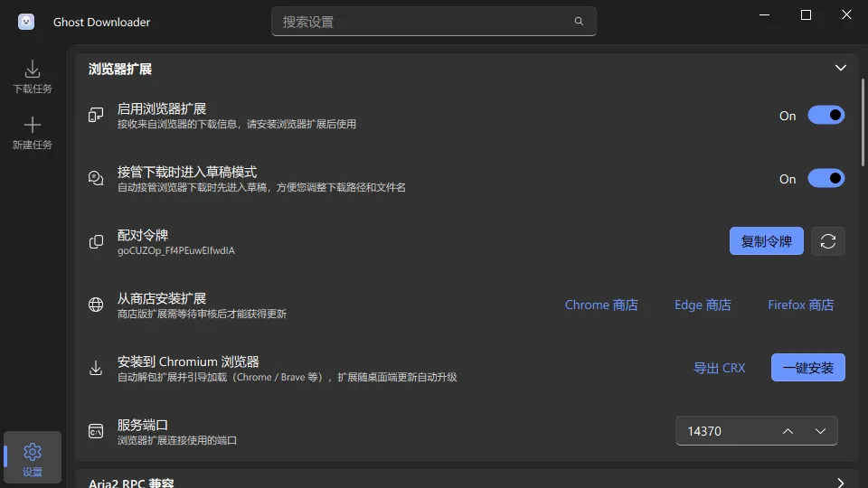This screenshot has width=868, height=488.
Task: Click the Ghost Downloader window title
Action: tap(102, 22)
